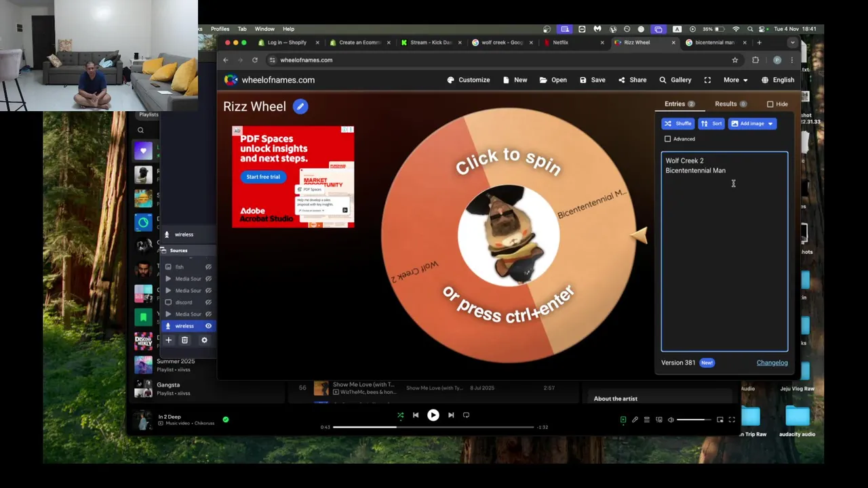
Task: Switch to the Results tab
Action: click(x=730, y=104)
